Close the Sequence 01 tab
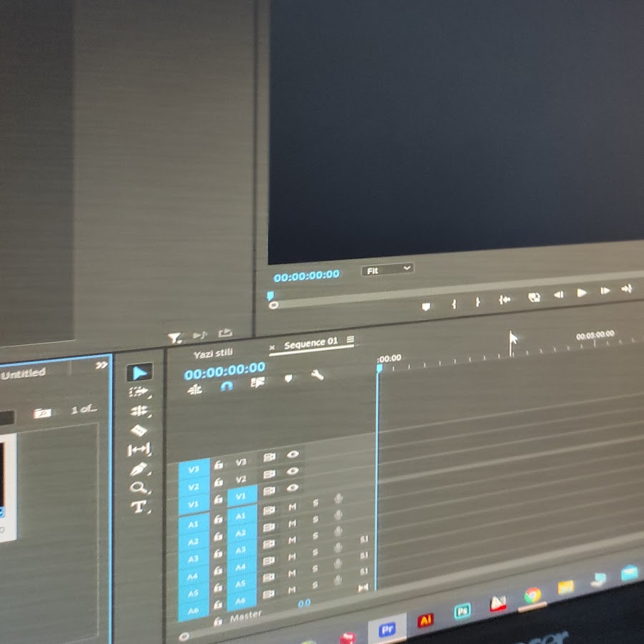The width and height of the screenshot is (644, 644). [x=272, y=348]
